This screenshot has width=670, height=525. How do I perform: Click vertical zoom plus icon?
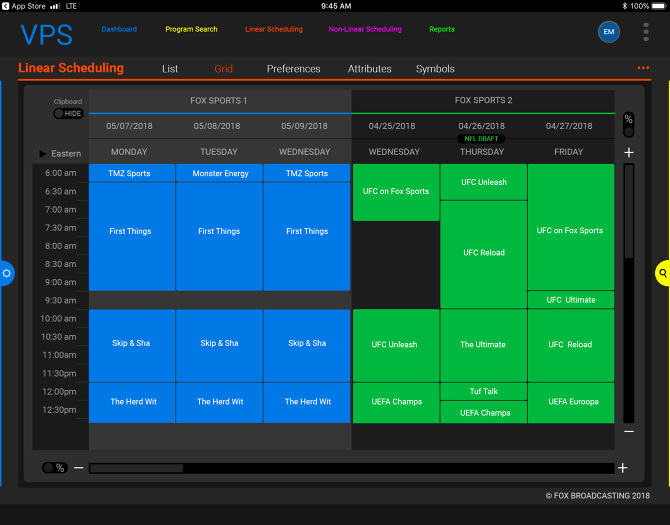(629, 153)
